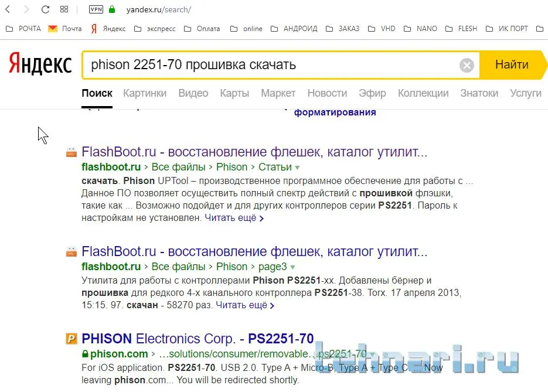
Task: Open first FlashBoot.ru result title (Статьи)
Action: [254, 152]
